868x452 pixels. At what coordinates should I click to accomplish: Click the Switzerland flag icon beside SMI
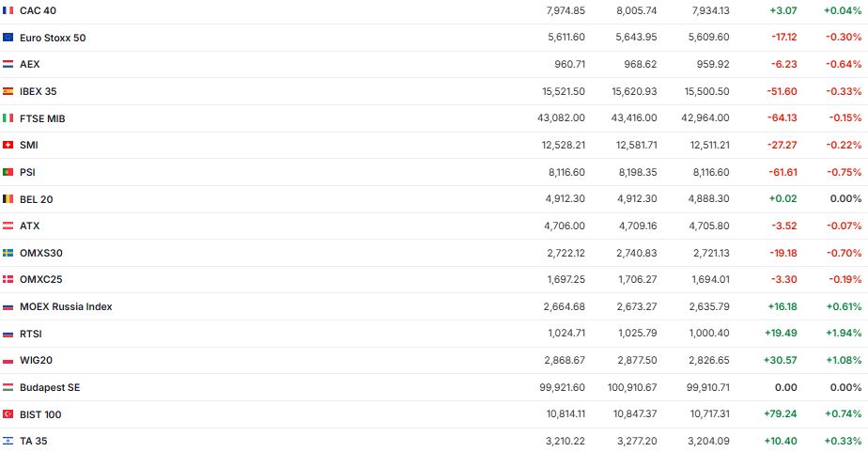coord(8,145)
